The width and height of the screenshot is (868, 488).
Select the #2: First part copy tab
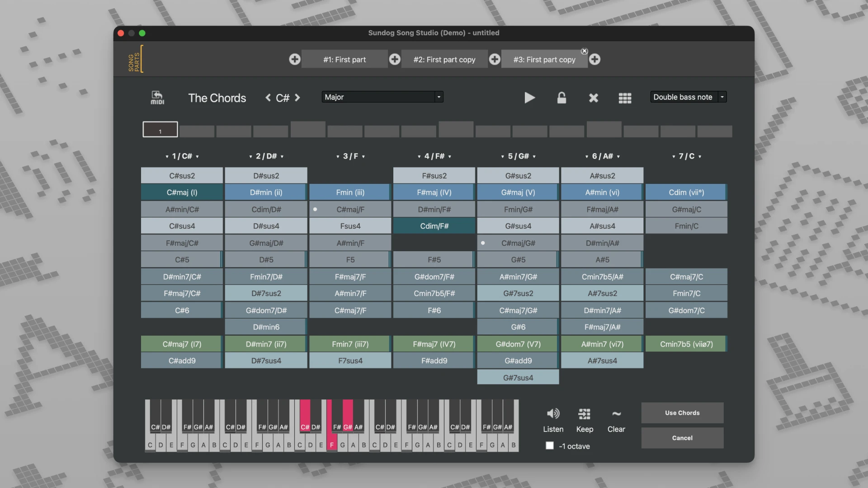click(444, 59)
